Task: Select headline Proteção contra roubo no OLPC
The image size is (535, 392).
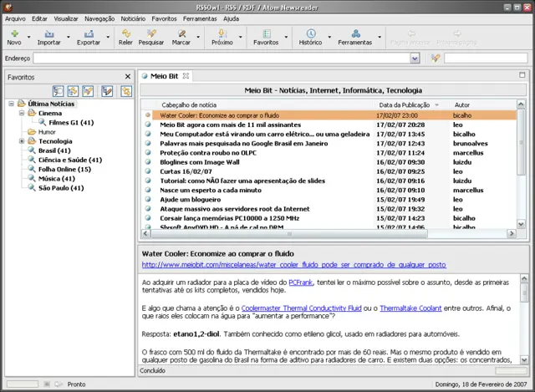Action: point(208,153)
